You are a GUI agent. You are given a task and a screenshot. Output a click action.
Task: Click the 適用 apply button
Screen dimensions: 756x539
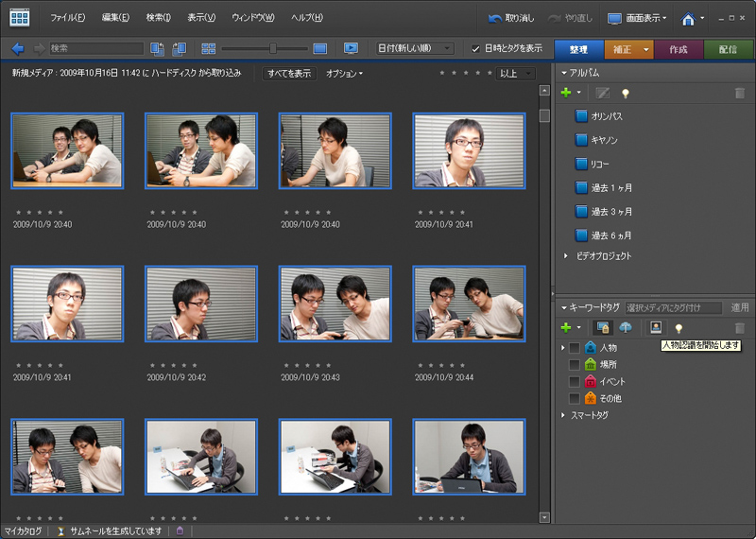click(740, 307)
